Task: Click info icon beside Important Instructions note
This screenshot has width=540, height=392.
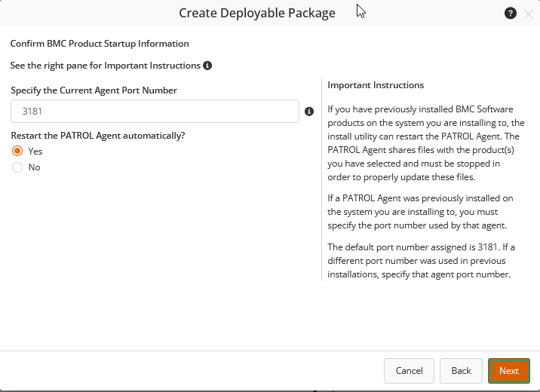Action: point(207,66)
